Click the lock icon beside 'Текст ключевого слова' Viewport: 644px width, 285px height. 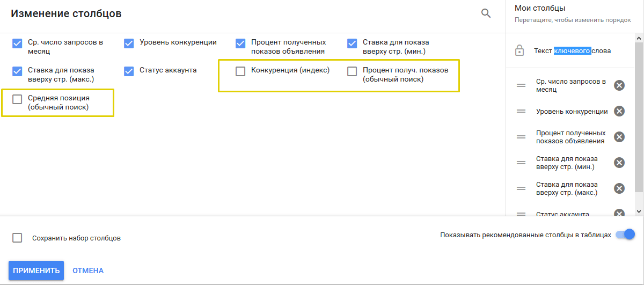point(519,51)
